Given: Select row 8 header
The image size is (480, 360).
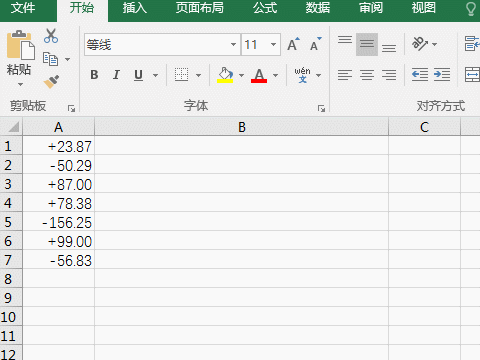Looking at the screenshot, I should pyautogui.click(x=11, y=279).
